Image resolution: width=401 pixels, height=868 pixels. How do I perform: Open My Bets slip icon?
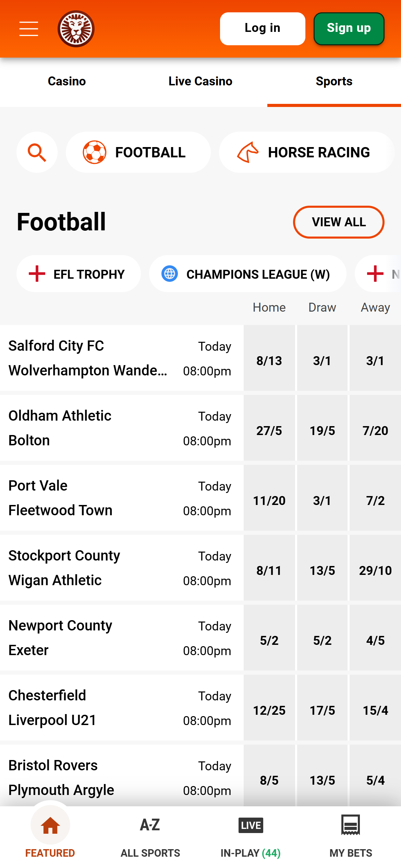click(351, 825)
